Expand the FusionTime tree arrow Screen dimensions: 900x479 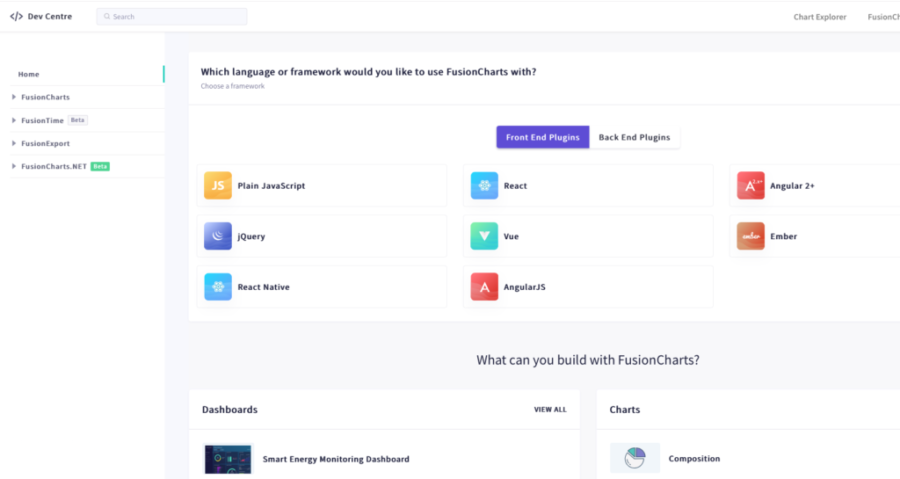[x=14, y=120]
